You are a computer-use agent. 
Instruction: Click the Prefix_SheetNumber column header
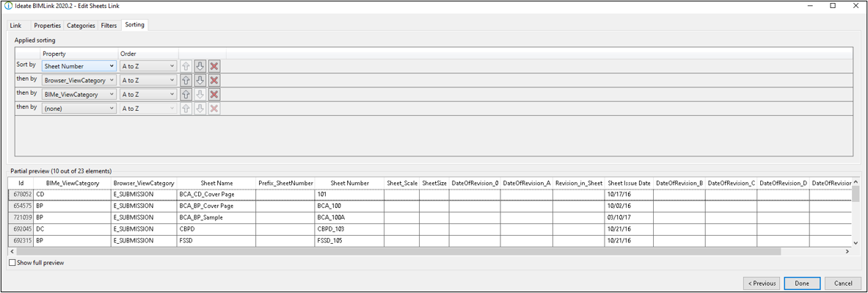point(285,183)
